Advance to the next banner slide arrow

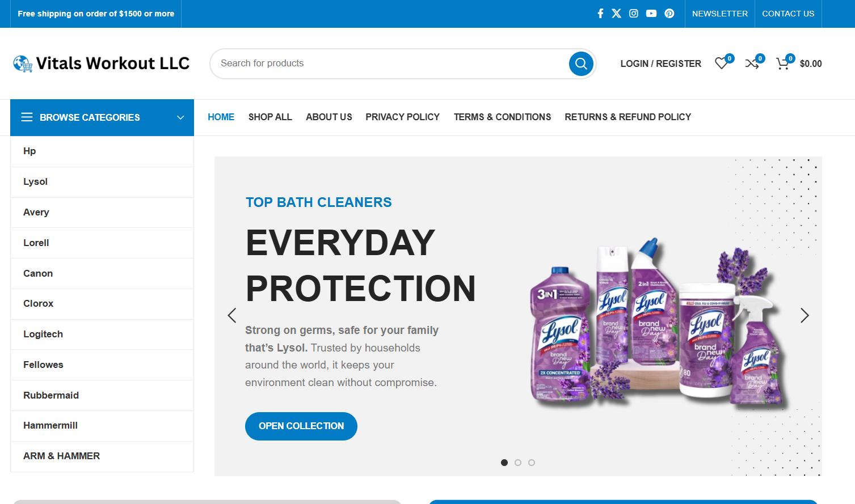(x=805, y=315)
